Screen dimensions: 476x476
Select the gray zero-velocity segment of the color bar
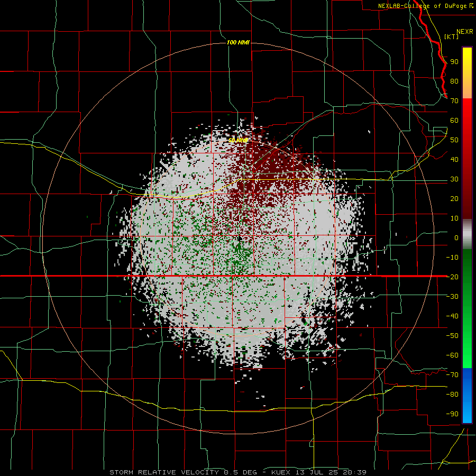467,234
